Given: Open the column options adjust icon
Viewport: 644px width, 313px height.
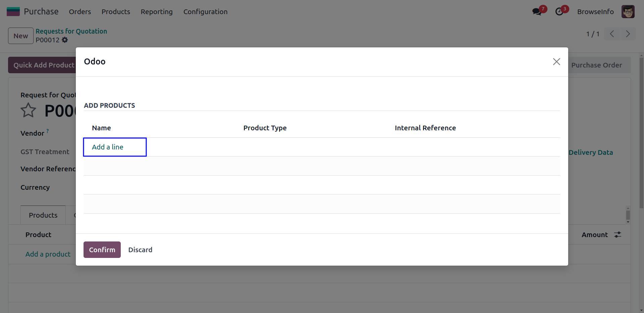Looking at the screenshot, I should tap(618, 235).
